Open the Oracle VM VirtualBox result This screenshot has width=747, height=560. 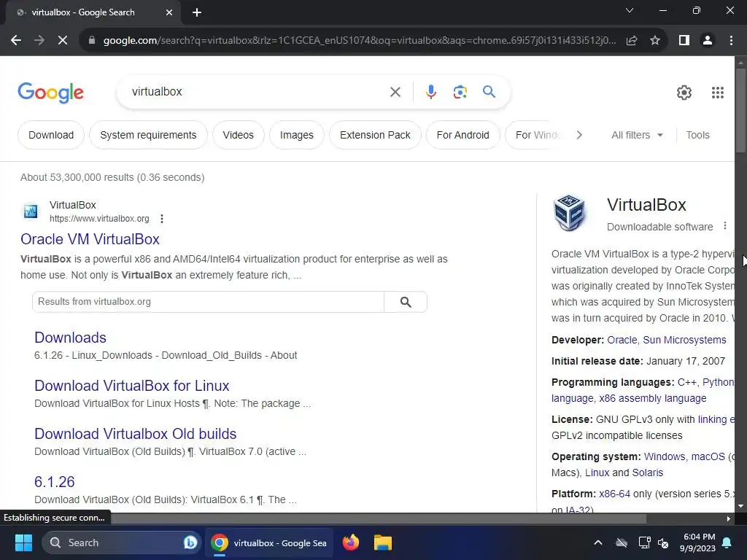tap(90, 239)
